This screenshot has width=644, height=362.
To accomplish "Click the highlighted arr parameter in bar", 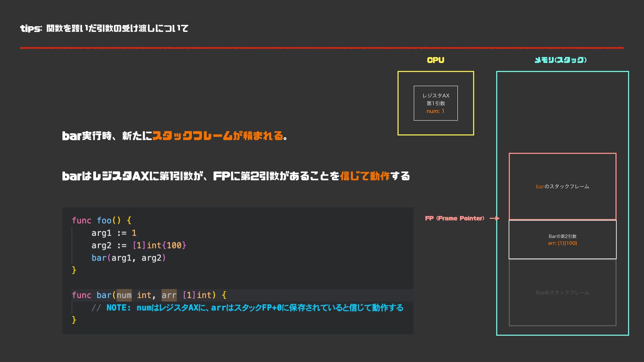I will (169, 295).
